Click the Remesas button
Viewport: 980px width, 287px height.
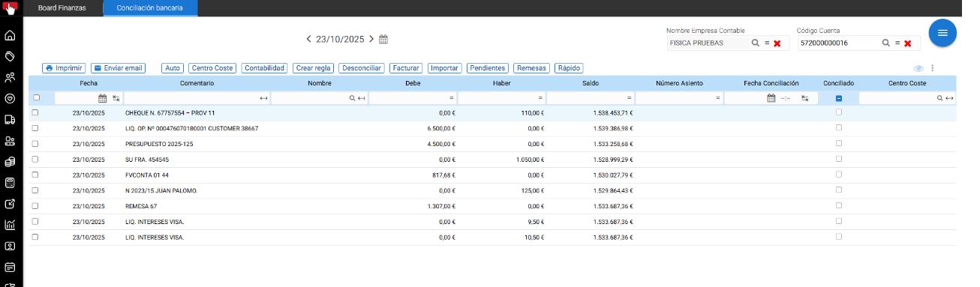531,68
